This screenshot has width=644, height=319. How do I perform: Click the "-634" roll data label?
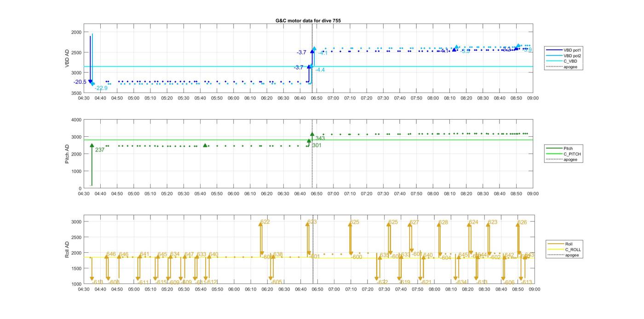click(x=461, y=283)
